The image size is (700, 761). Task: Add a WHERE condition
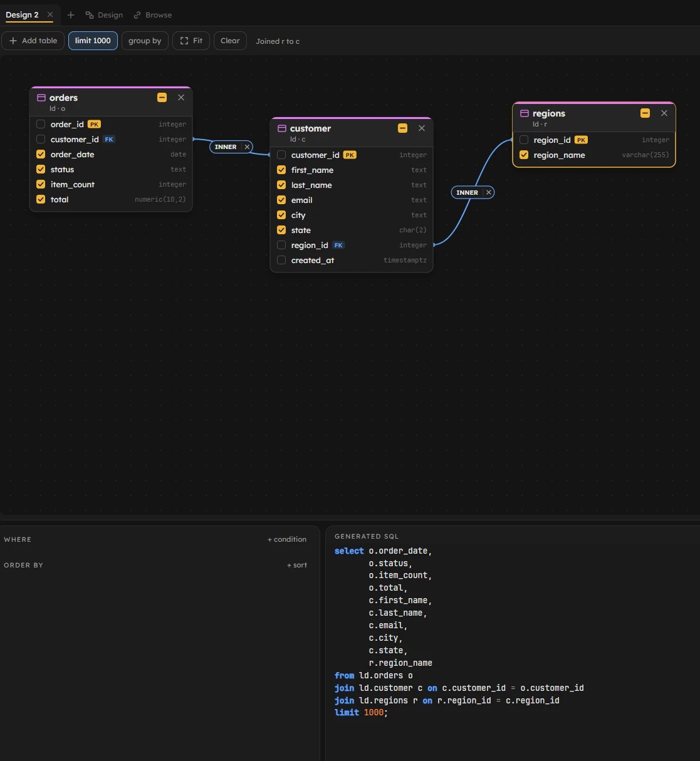click(x=287, y=539)
